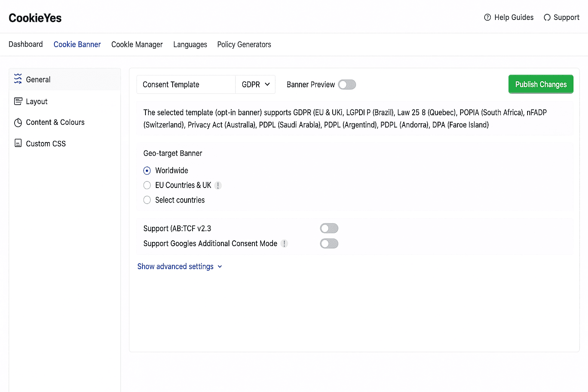Click the CookieYes logo
Screen dimensions: 588x392
35,18
